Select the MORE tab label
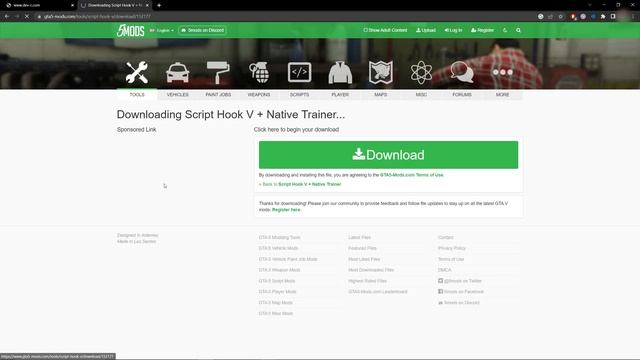The width and height of the screenshot is (640, 360). [502, 95]
